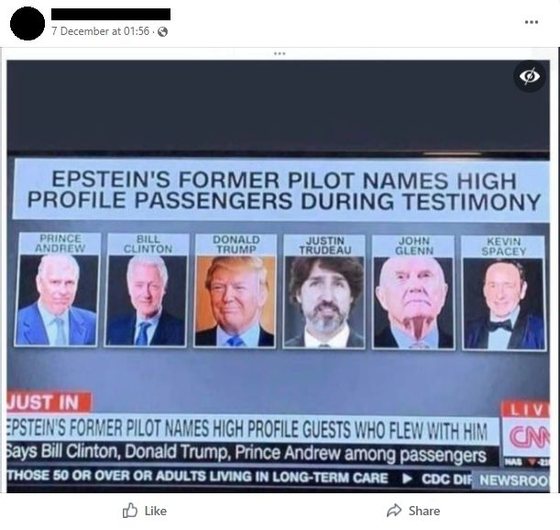Click the Share arrow icon
The height and width of the screenshot is (530, 560).
394,510
